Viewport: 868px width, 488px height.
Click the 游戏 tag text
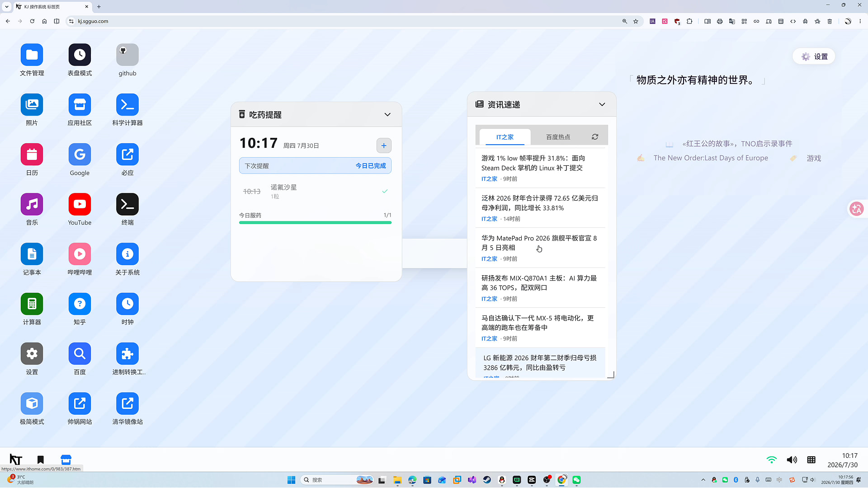click(814, 158)
